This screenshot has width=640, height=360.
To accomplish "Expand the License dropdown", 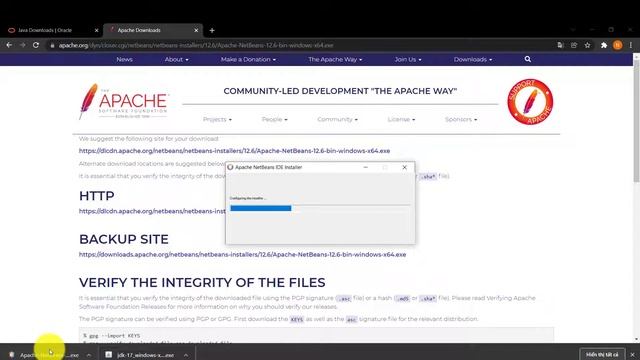I will click(x=401, y=119).
